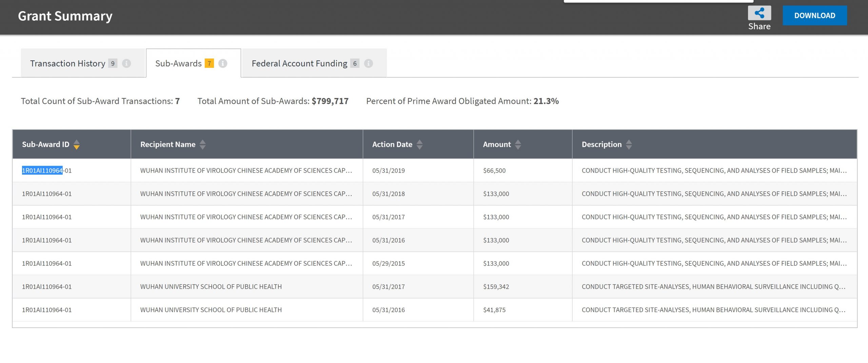Screen dimensions: 868x363
Task: Click Sub-Award ID in the 05/29/2015 row
Action: [x=47, y=264]
